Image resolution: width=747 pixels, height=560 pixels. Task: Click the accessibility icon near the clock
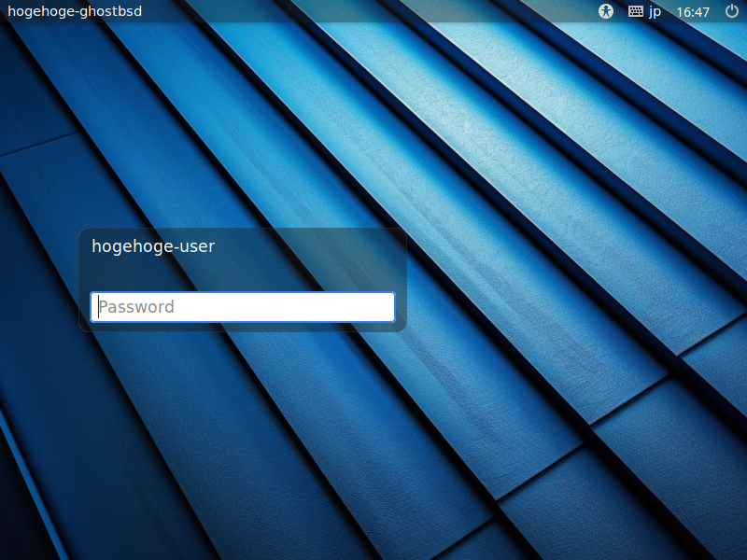[x=605, y=12]
